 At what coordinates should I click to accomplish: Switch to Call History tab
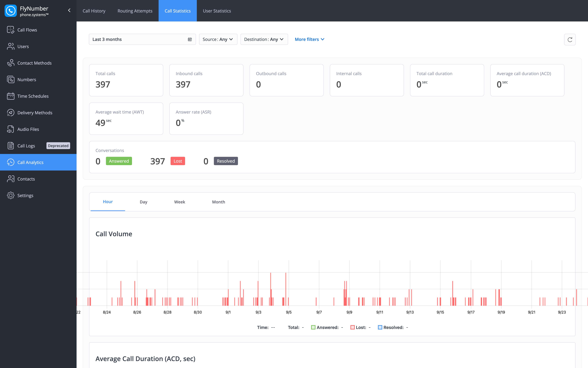tap(94, 11)
